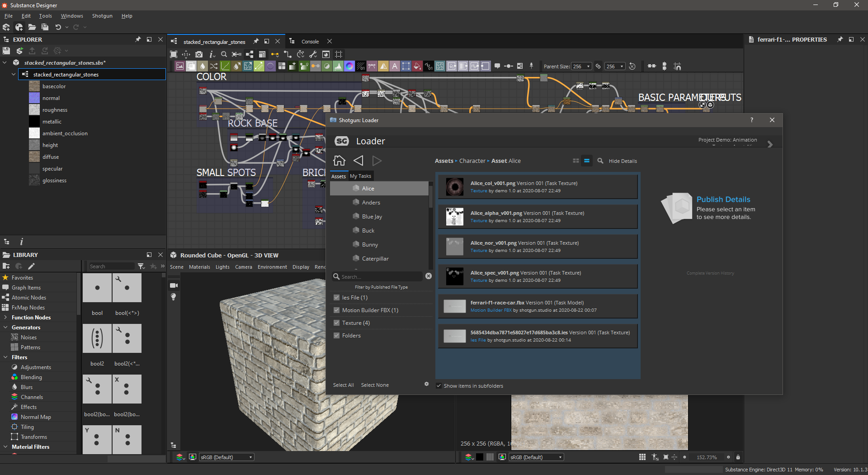Take a graph screenshot with camera icon
The height and width of the screenshot is (475, 868).
[199, 54]
